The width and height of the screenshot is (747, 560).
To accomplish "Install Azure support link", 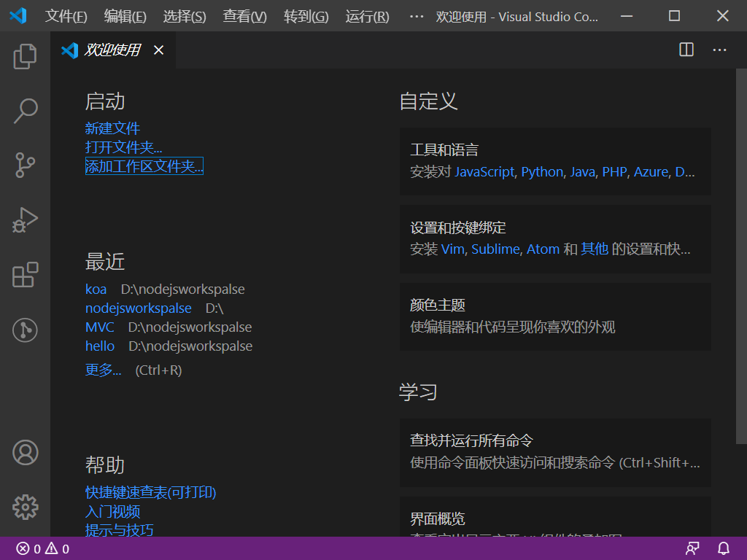I will [651, 172].
